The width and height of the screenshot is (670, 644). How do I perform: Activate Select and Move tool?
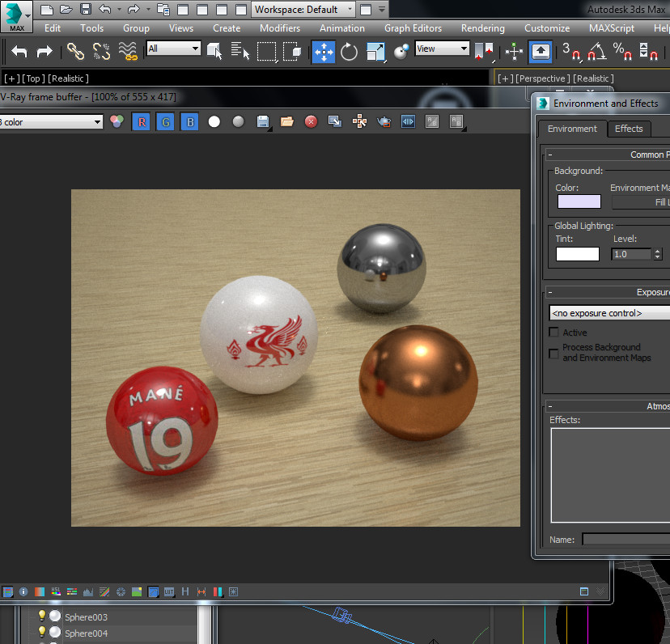point(324,52)
